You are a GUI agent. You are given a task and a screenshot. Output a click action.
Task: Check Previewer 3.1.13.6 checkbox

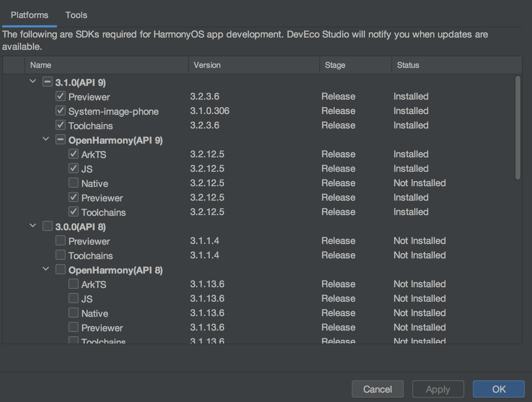[74, 327]
